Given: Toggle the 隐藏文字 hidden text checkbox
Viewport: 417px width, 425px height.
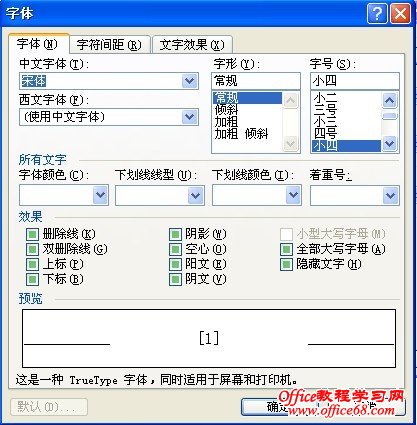Looking at the screenshot, I should (x=286, y=264).
